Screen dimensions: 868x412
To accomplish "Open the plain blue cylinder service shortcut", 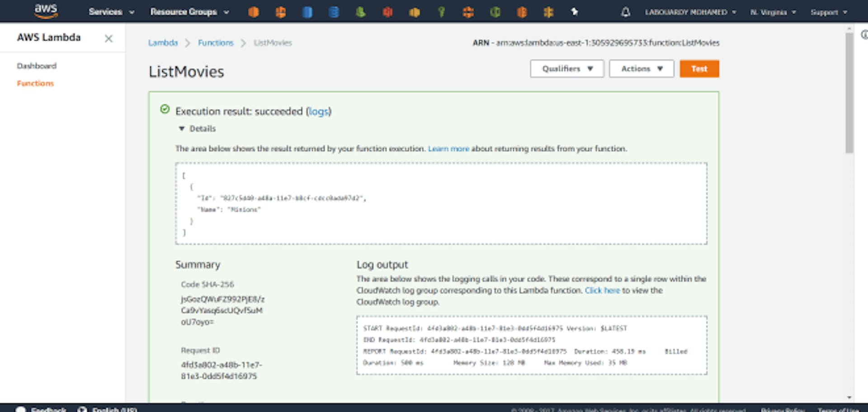I will (307, 12).
